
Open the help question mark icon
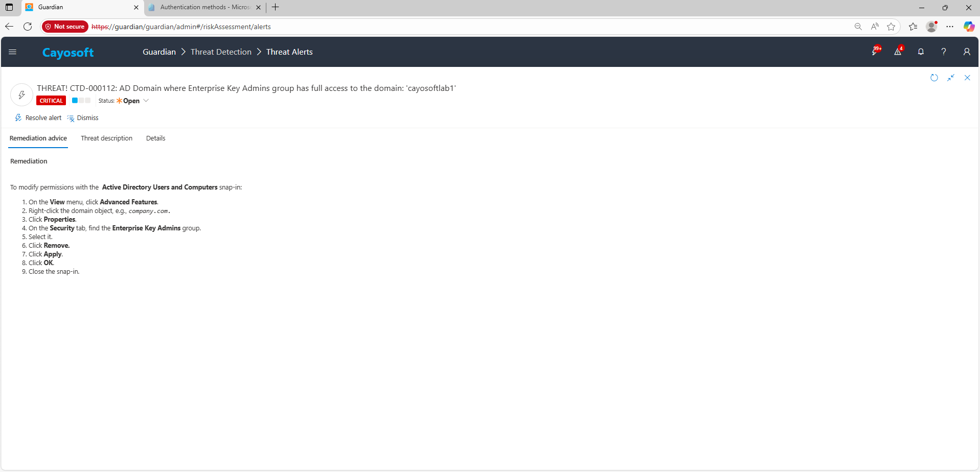point(944,52)
